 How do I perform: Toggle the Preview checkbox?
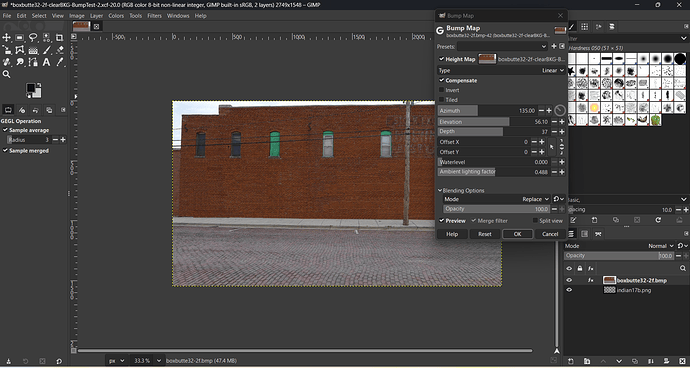442,221
